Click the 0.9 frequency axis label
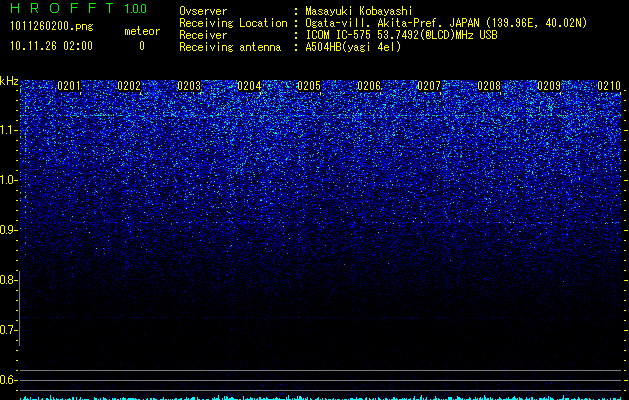Screen dimensions: 629x400 [8, 230]
